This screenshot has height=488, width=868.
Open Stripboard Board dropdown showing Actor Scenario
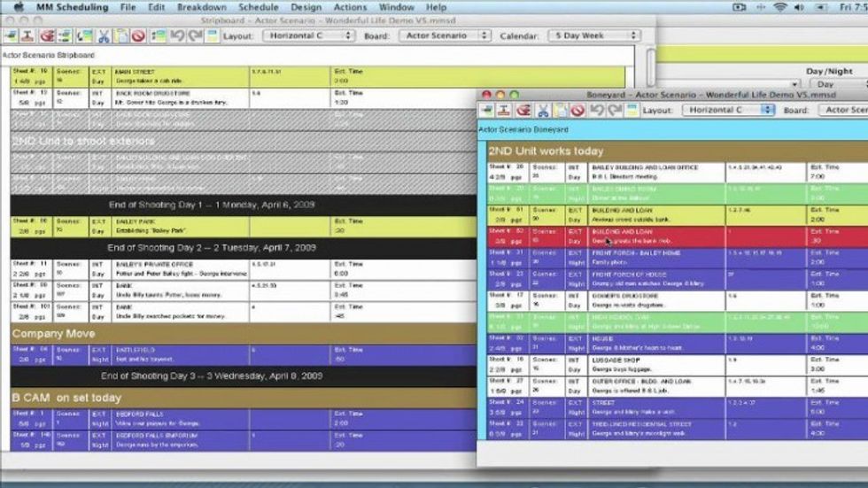tap(445, 35)
